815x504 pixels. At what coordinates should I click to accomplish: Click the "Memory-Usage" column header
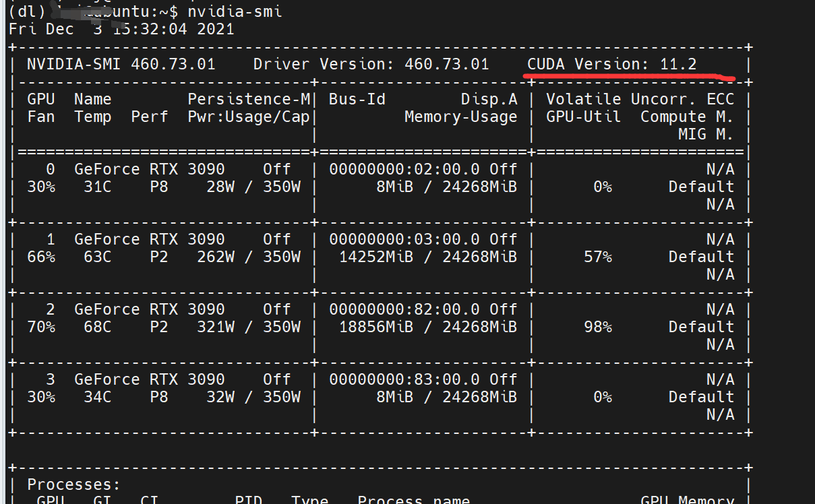point(461,117)
